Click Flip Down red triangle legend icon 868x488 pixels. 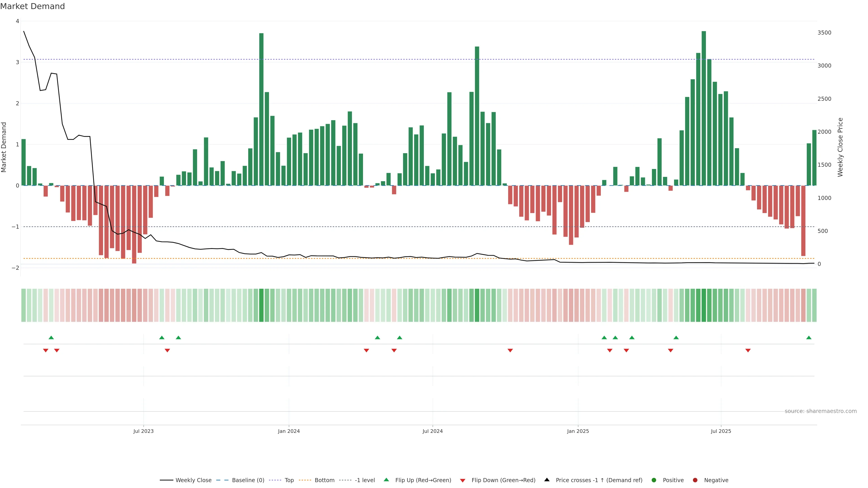pyautogui.click(x=463, y=480)
